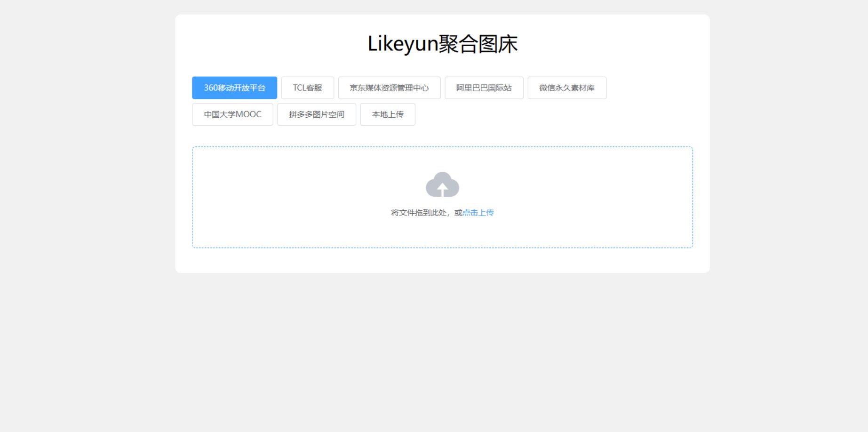The height and width of the screenshot is (432, 868).
Task: Open the 京东媒体资源管理中心 tab
Action: 389,88
